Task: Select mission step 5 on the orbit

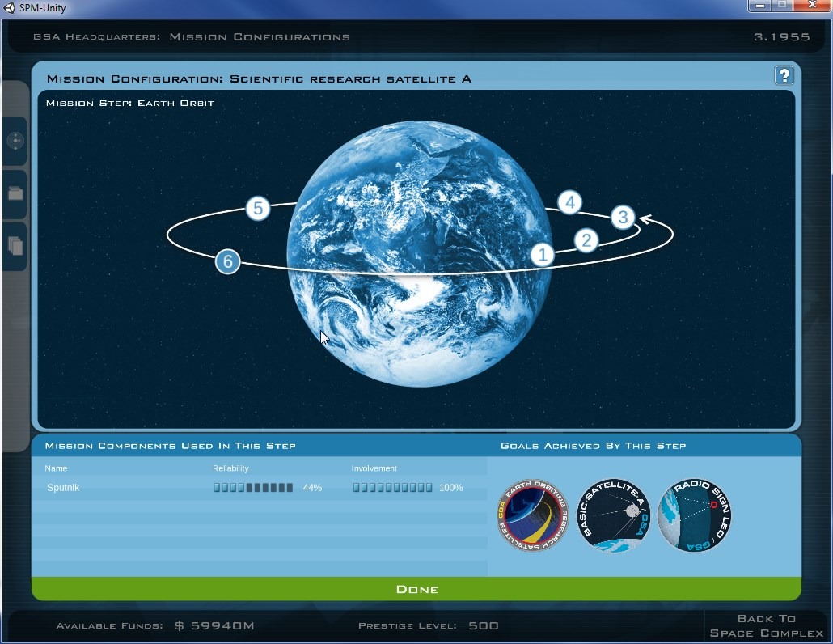Action: coord(257,209)
